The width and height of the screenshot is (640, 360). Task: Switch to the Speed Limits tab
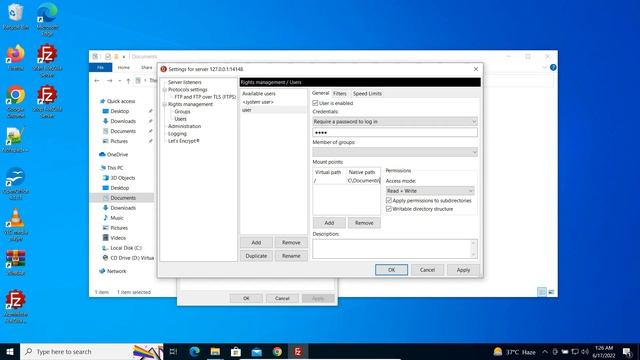[367, 93]
